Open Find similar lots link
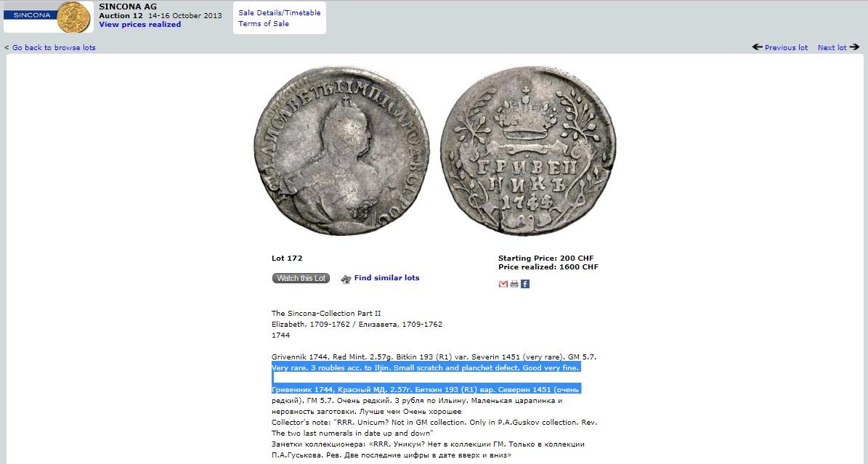868x464 pixels. point(387,278)
